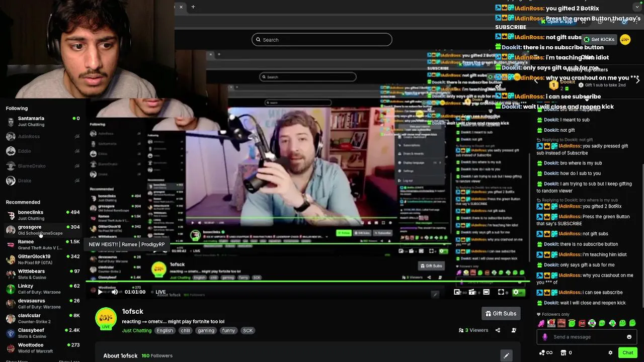Open AdinRoss channel in Following
The width and height of the screenshot is (644, 362).
[x=42, y=136]
